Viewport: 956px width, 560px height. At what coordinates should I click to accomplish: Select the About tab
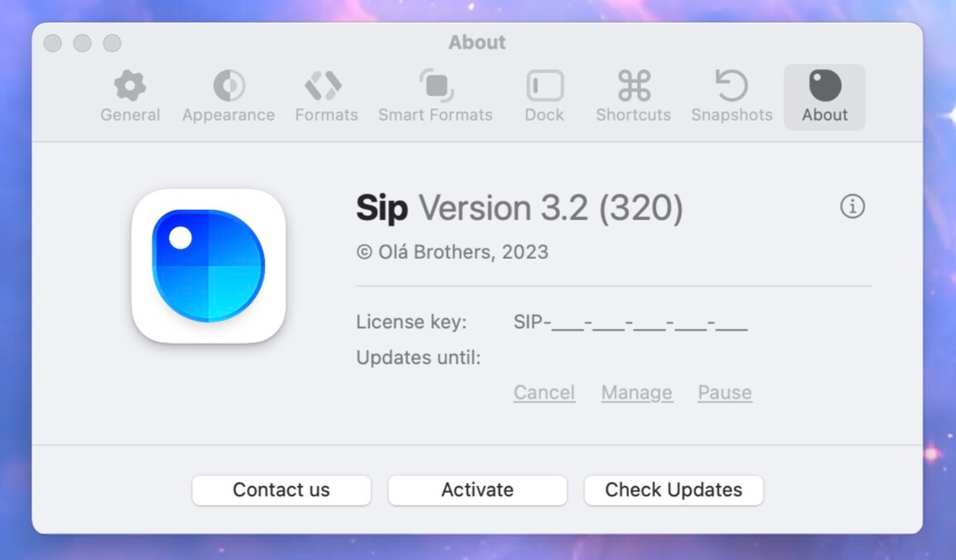[x=824, y=97]
